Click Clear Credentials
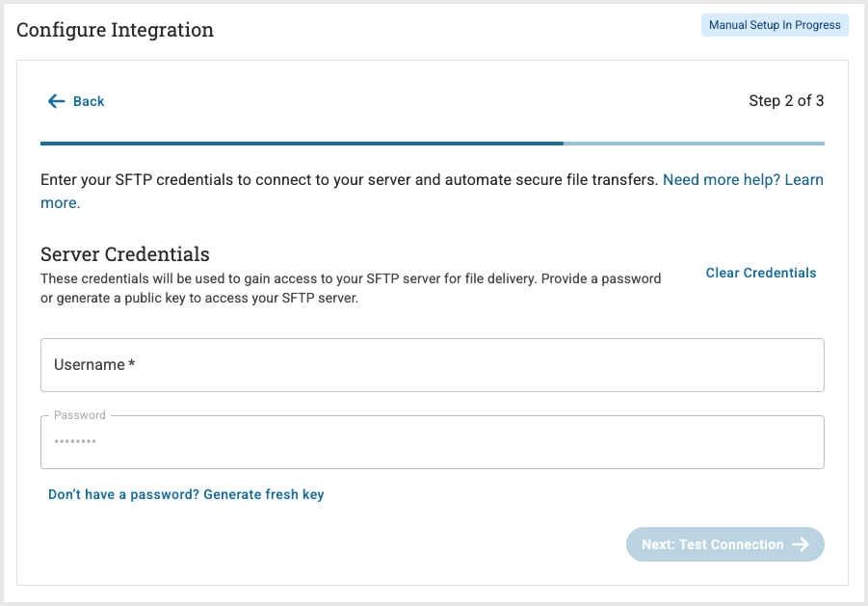 [760, 273]
